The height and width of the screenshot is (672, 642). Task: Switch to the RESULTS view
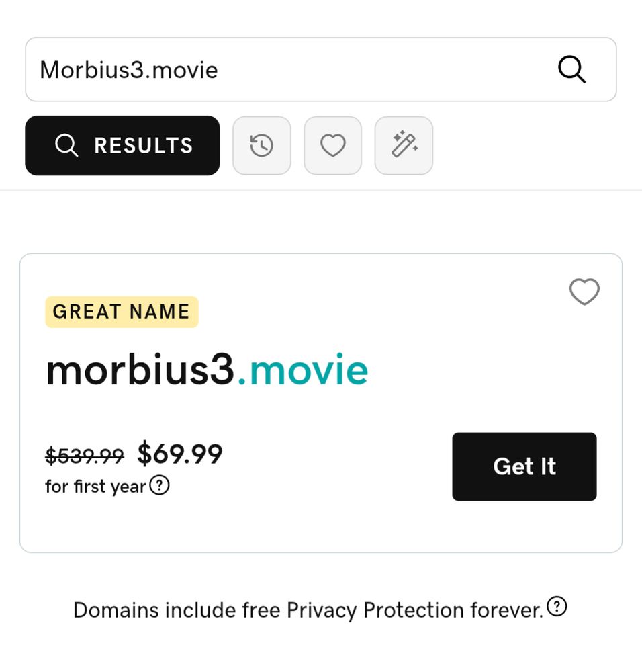click(x=122, y=145)
